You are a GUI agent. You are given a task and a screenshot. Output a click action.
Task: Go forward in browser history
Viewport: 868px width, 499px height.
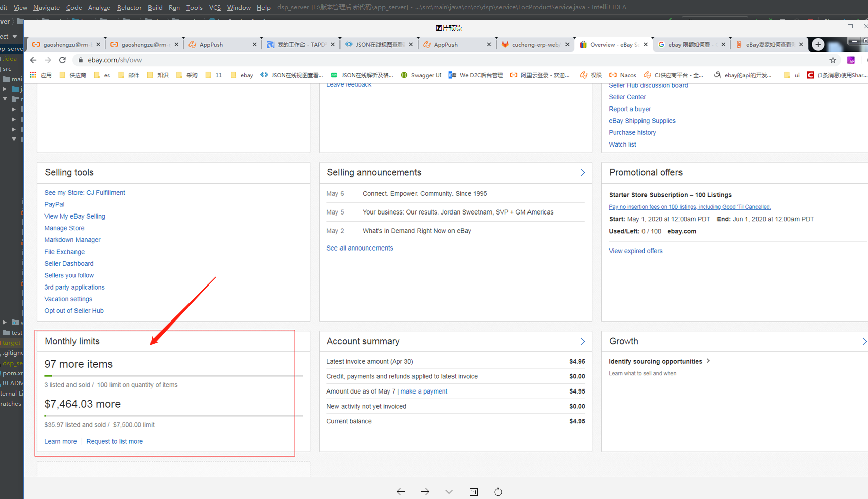(48, 60)
